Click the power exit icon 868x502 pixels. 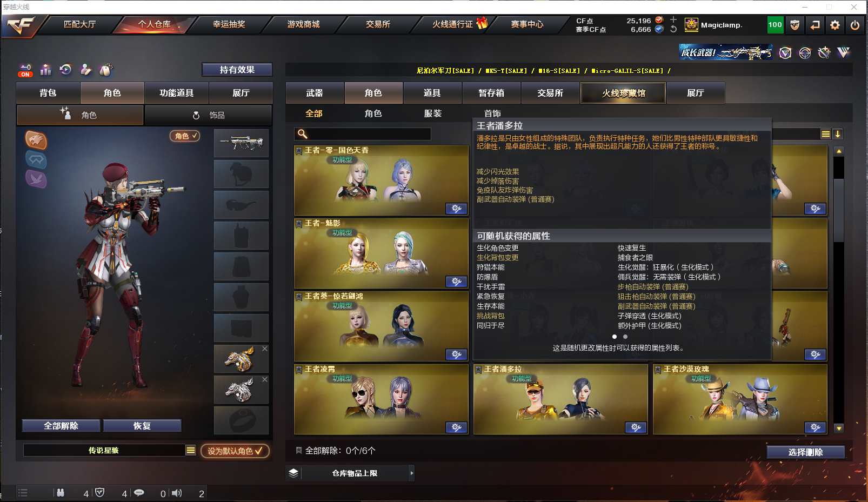point(855,25)
